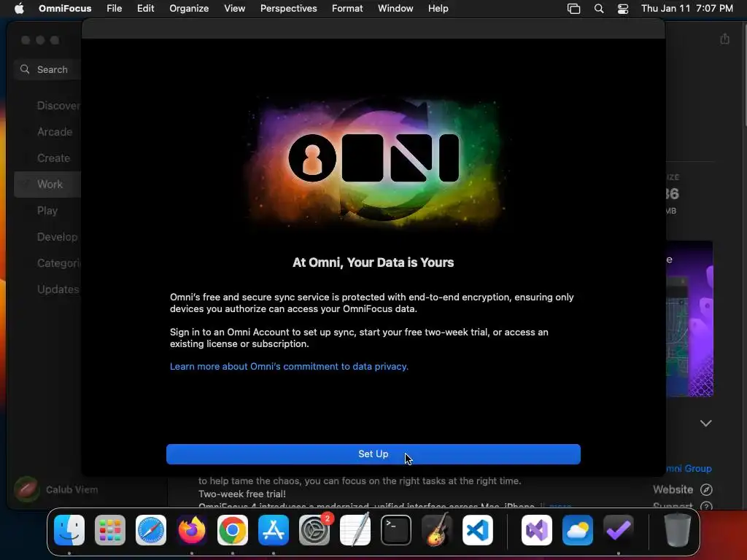Launch Firefox from the Dock

pos(192,530)
